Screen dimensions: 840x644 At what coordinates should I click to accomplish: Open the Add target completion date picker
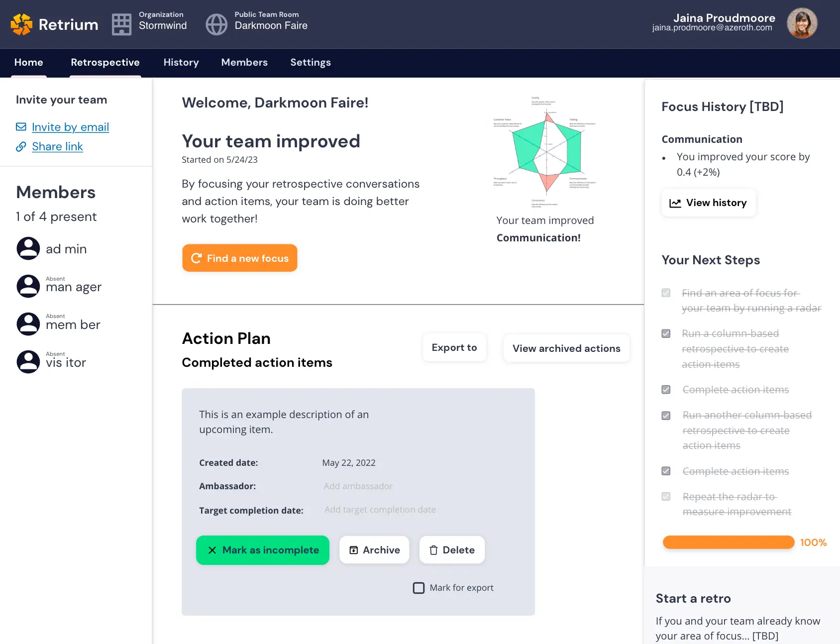(380, 510)
